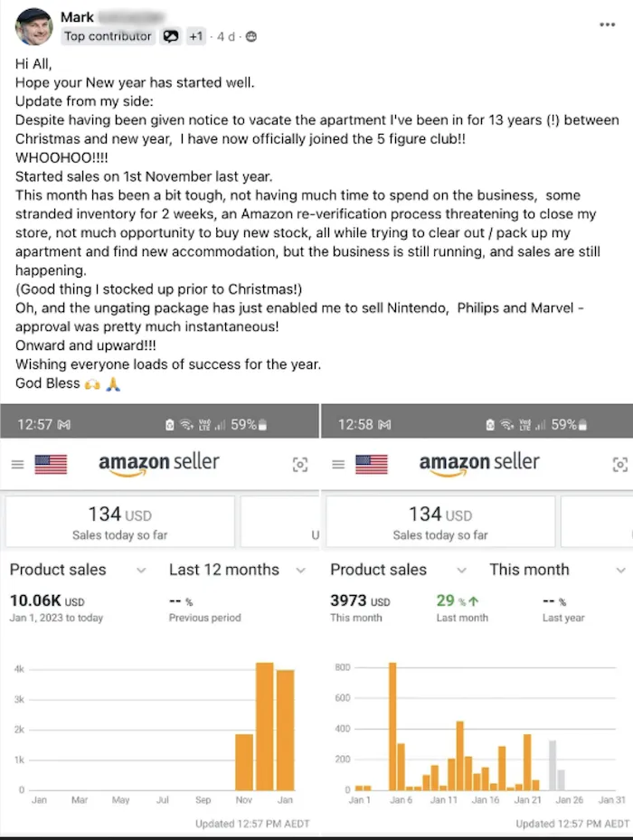The height and width of the screenshot is (840, 633).
Task: Click Mark's profile picture
Action: pos(33,27)
